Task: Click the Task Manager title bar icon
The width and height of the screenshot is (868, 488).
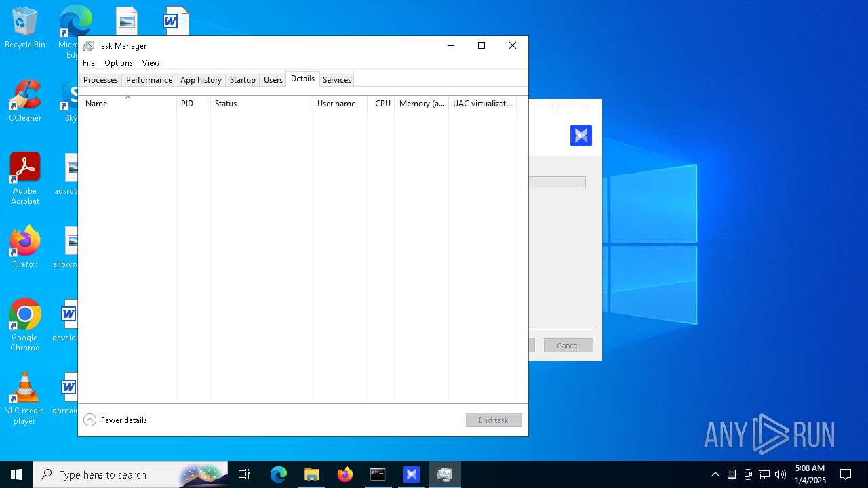Action: [x=89, y=46]
